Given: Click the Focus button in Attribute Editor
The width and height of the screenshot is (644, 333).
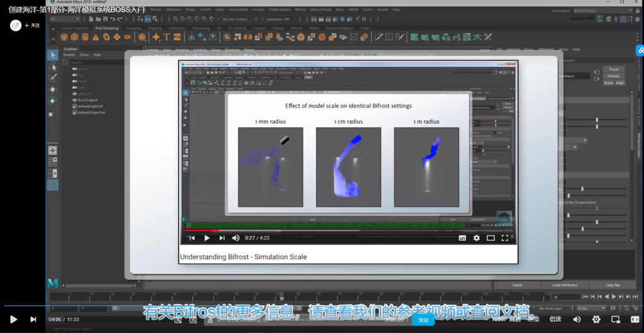Looking at the screenshot, I should (614, 69).
